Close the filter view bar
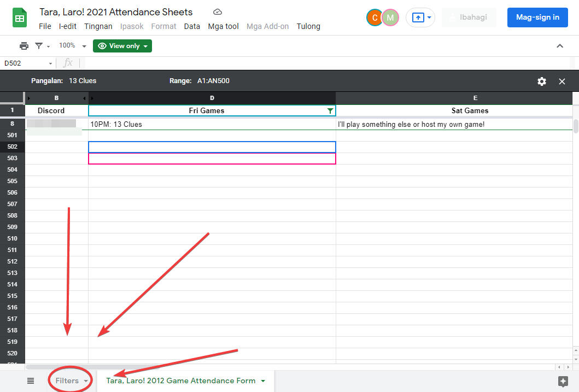The height and width of the screenshot is (392, 579). pyautogui.click(x=562, y=81)
